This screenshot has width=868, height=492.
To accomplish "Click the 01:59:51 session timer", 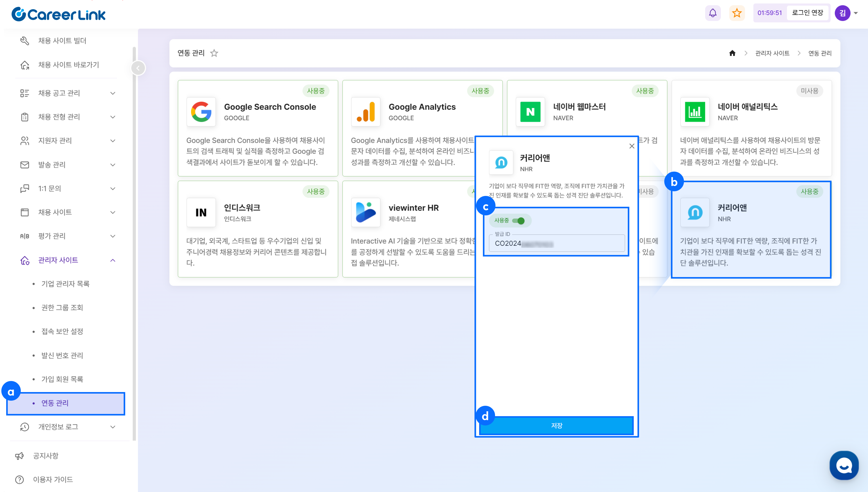I will pos(769,13).
